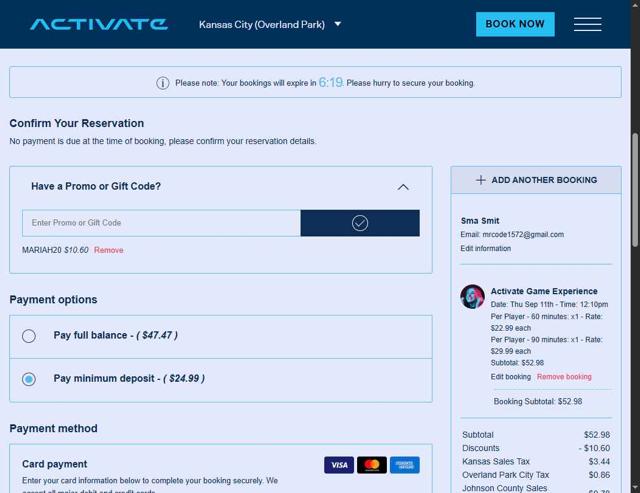
Task: Click the Overland Park City Tax $0.86 amount
Action: coord(599,475)
